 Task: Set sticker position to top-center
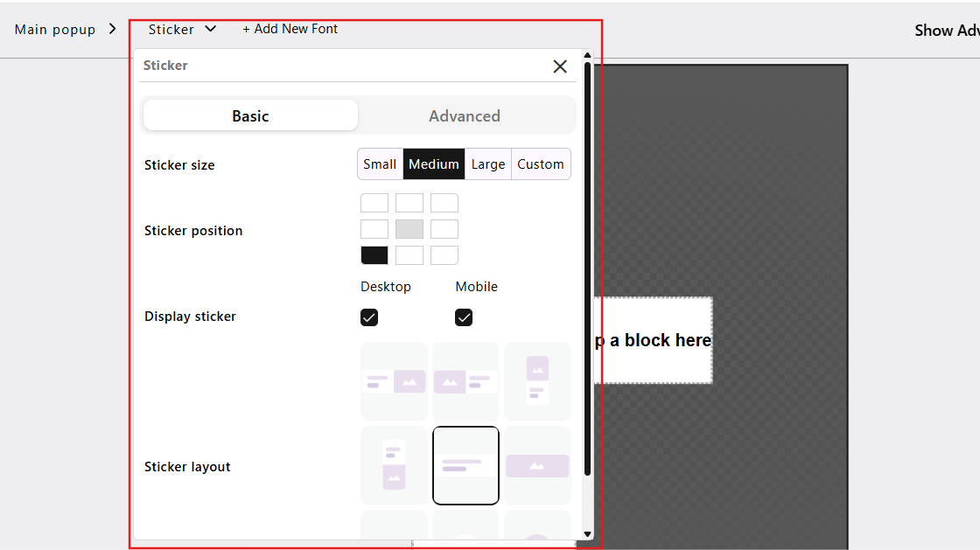pyautogui.click(x=409, y=203)
